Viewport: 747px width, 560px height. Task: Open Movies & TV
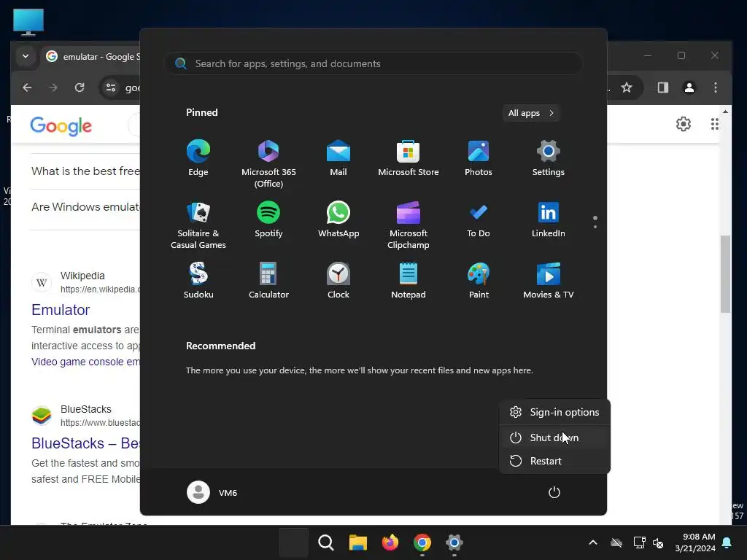(x=549, y=281)
